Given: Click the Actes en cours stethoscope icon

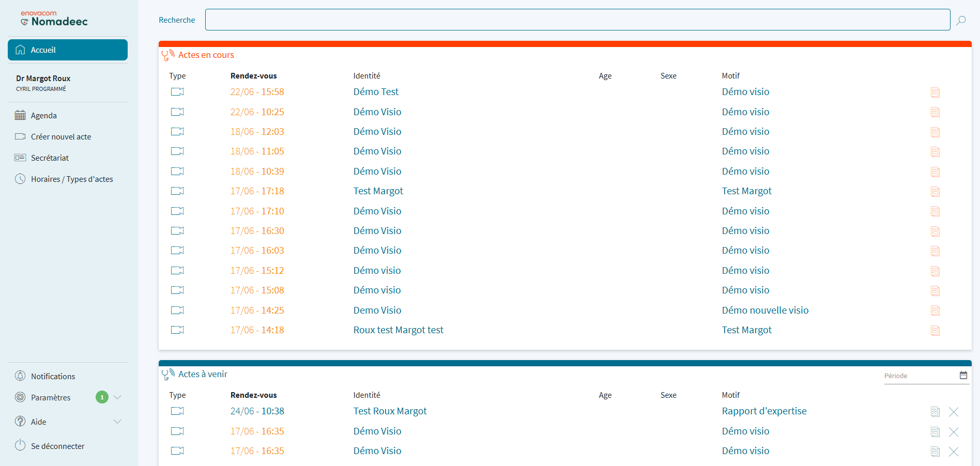Looking at the screenshot, I should tap(168, 55).
